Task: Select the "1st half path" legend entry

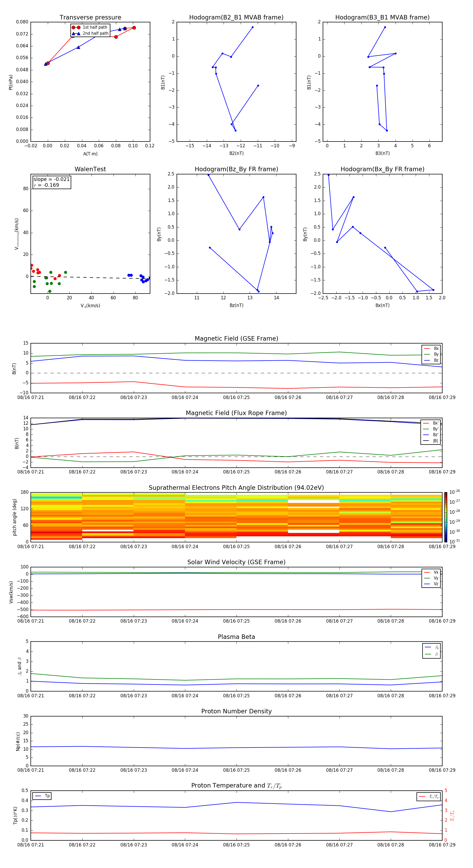Action: coord(90,27)
